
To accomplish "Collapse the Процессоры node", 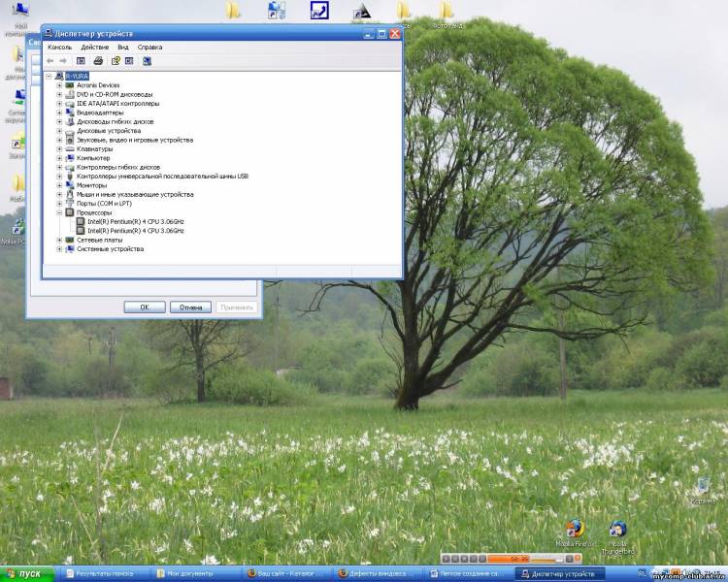I will 59,212.
